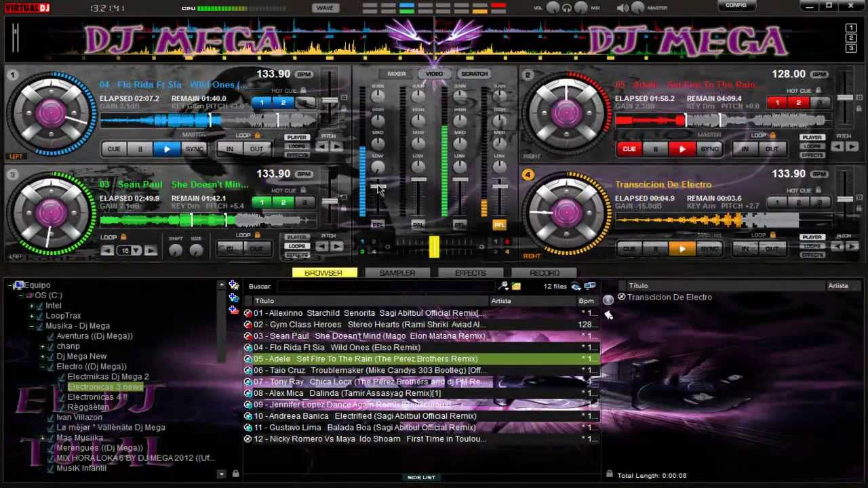Collapse the OS (C:) drive node
The height and width of the screenshot is (488, 868).
click(20, 296)
